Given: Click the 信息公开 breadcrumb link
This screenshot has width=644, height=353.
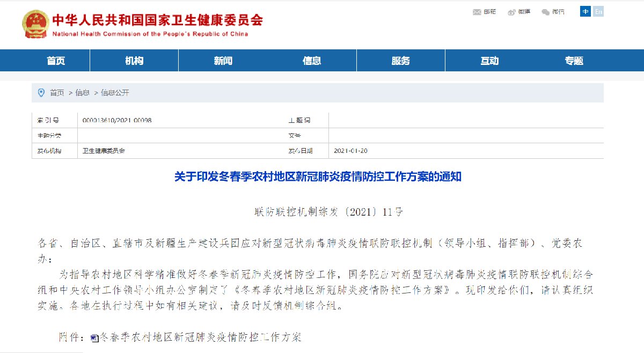Looking at the screenshot, I should [x=115, y=93].
